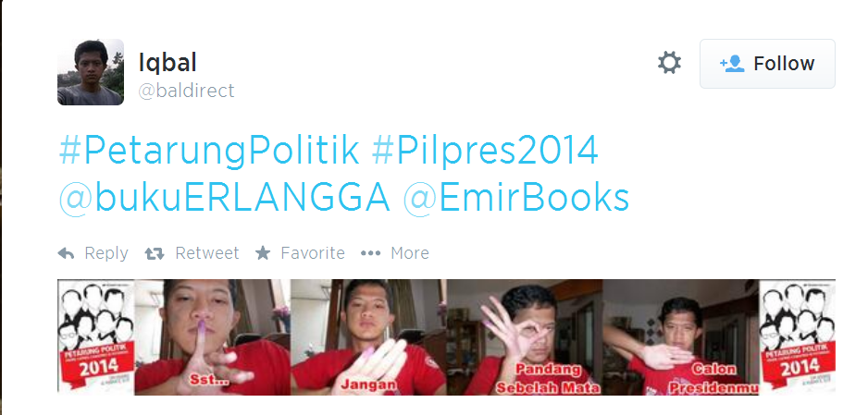Open the @bukuERLANGGA mention

point(225,199)
